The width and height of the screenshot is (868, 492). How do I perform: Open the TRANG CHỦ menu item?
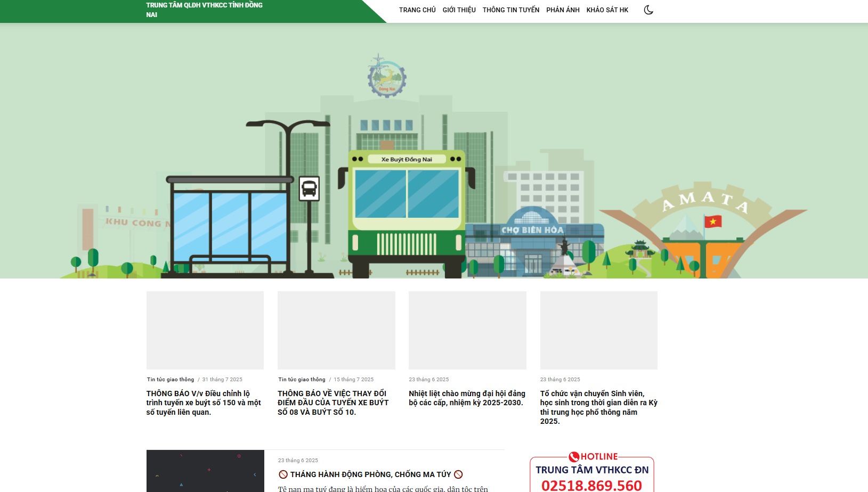coord(417,10)
